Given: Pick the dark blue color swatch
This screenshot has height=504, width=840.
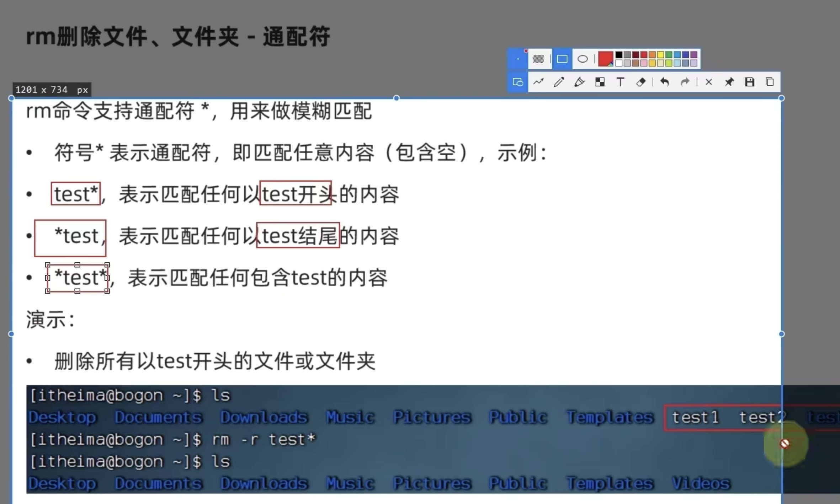Looking at the screenshot, I should pos(685,55).
